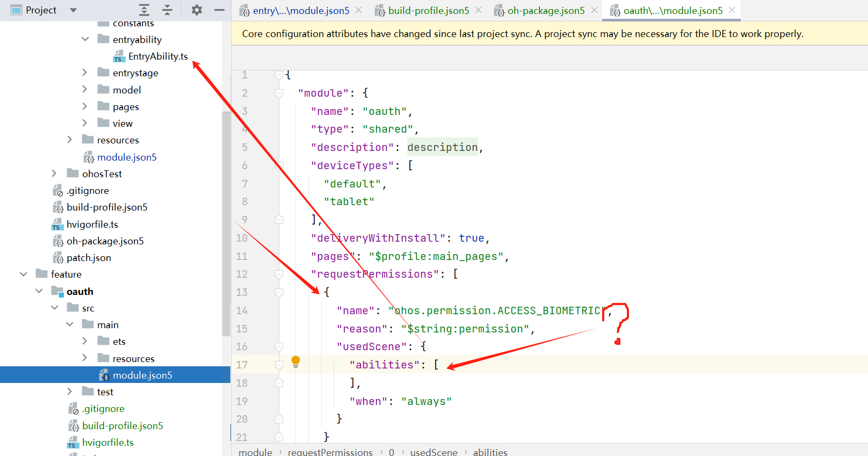Hide the Project panel with minus icon
Screen dimensions: 868x456
pos(219,10)
